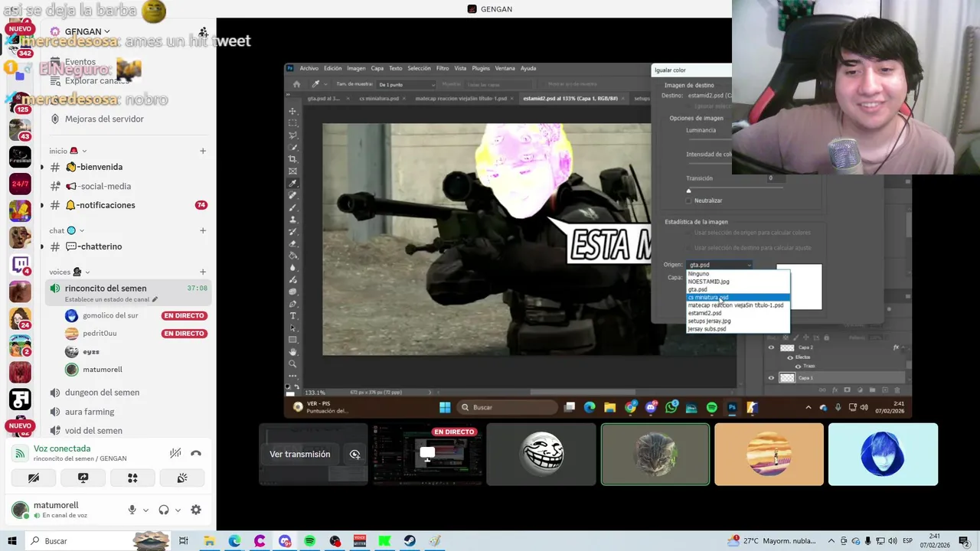Viewport: 980px width, 551px height.
Task: Click the noise suppression icon near Voz conectada
Action: 175,453
